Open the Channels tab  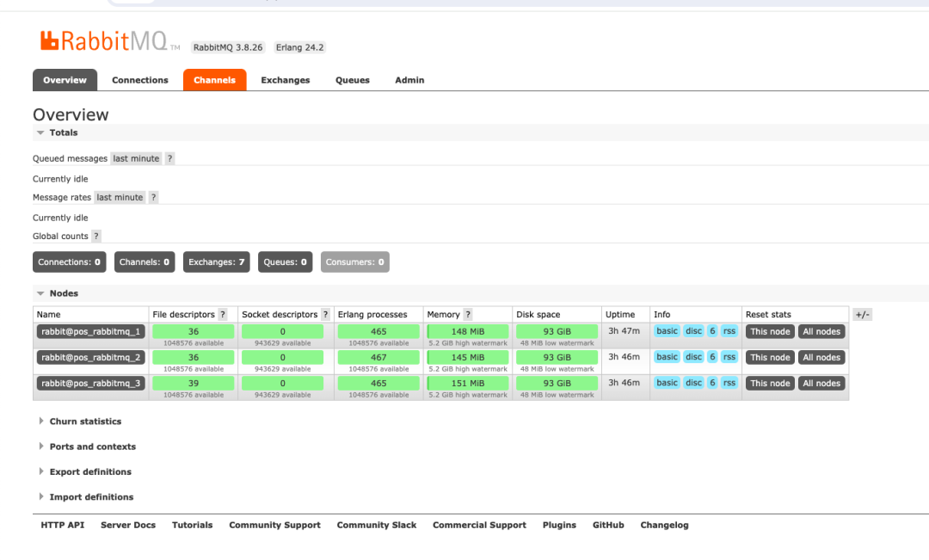pyautogui.click(x=214, y=80)
